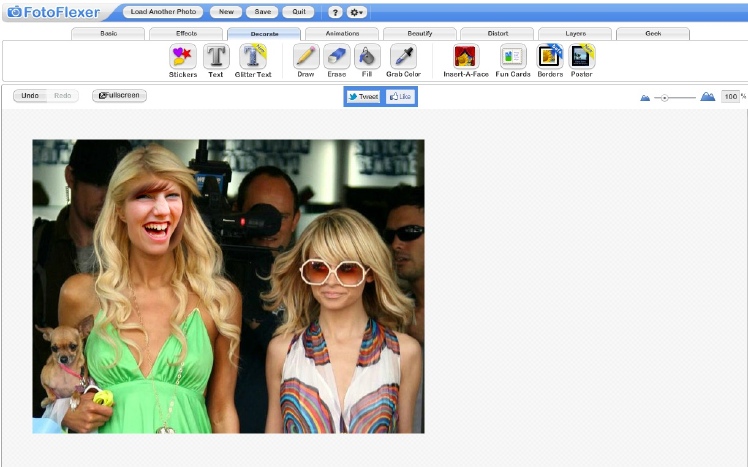Click the Facebook Like button

[400, 97]
